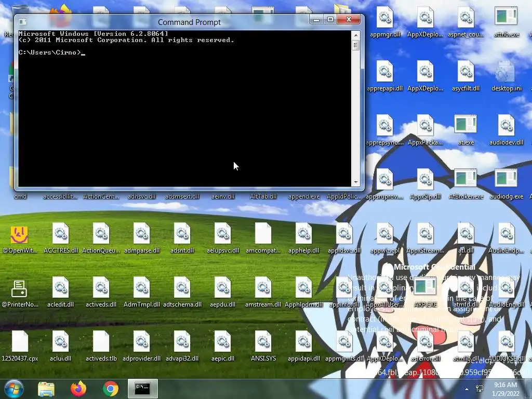Select the apphelp.dll desktop icon

(303, 238)
